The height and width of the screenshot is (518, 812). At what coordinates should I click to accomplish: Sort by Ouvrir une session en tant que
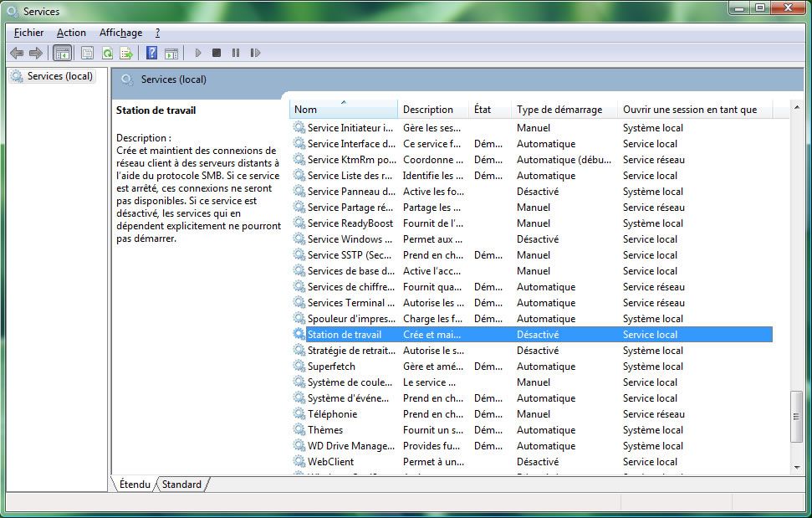click(x=694, y=110)
